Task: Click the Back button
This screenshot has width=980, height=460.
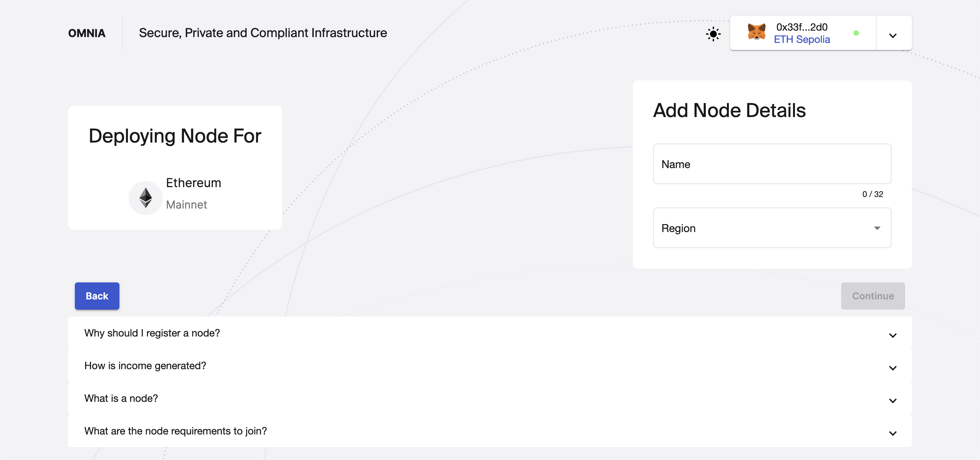Action: (97, 296)
